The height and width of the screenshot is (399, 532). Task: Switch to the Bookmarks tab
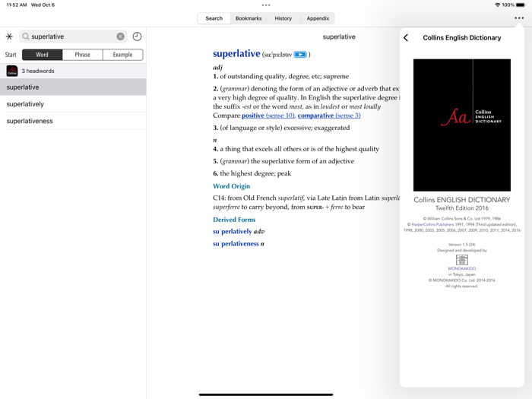249,18
